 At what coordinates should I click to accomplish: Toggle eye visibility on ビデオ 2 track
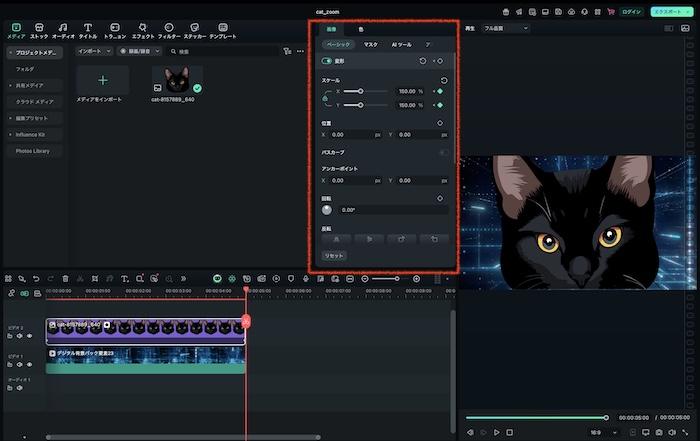[30, 336]
